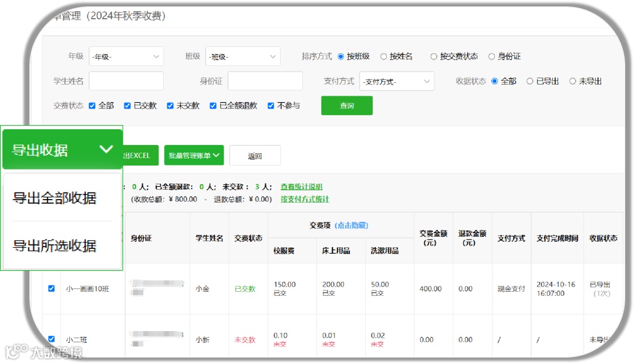Click the 400.00 payment amount cell

(x=431, y=289)
